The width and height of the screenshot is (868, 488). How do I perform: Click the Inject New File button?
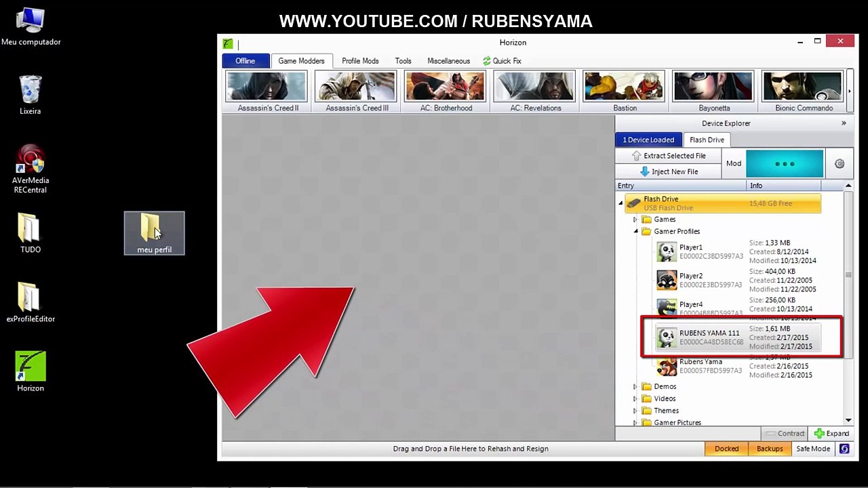click(668, 172)
